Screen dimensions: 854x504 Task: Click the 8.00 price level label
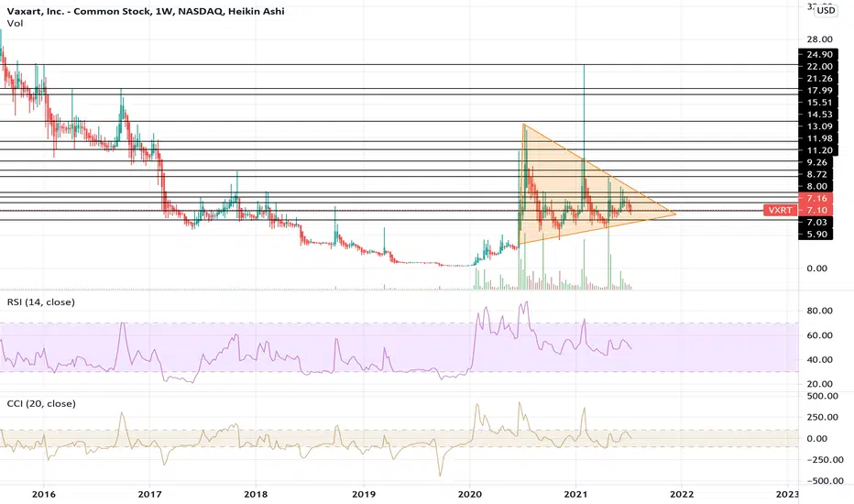(817, 186)
